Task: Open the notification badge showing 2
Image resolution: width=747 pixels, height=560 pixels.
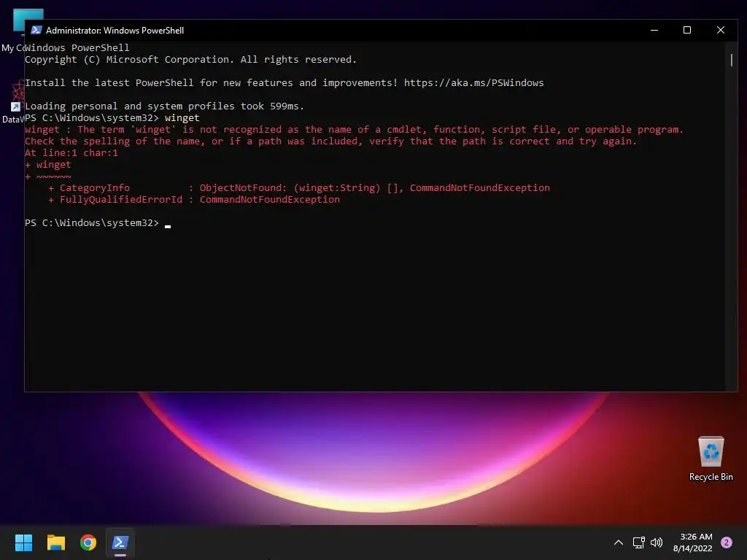Action: point(727,542)
